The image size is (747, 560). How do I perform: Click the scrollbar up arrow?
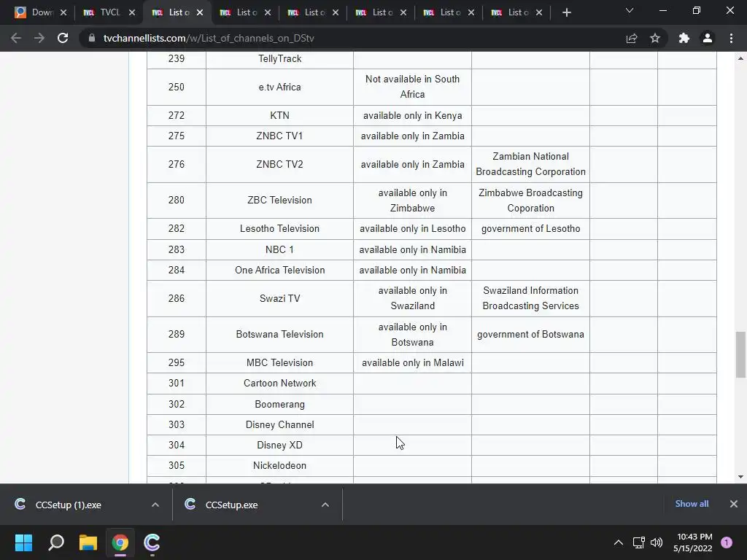pyautogui.click(x=740, y=58)
